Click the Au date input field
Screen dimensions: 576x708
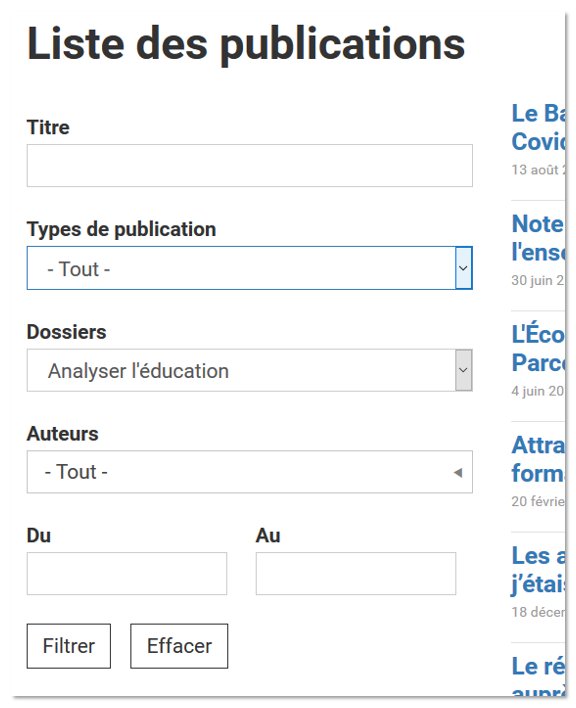click(356, 573)
